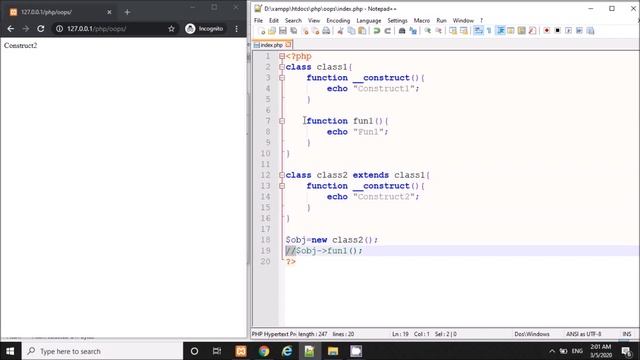This screenshot has width=640, height=360.
Task: Click the Function List toolbar icon
Action: click(532, 31)
